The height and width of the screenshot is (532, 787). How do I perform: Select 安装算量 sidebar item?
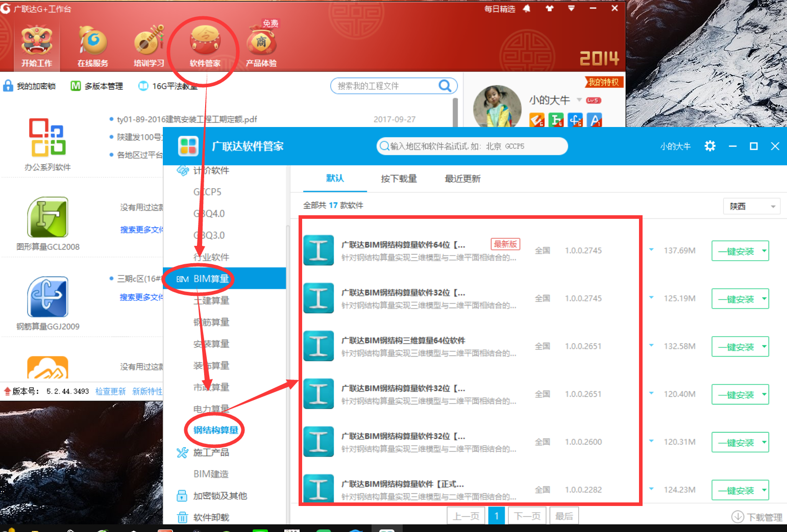[x=211, y=344]
